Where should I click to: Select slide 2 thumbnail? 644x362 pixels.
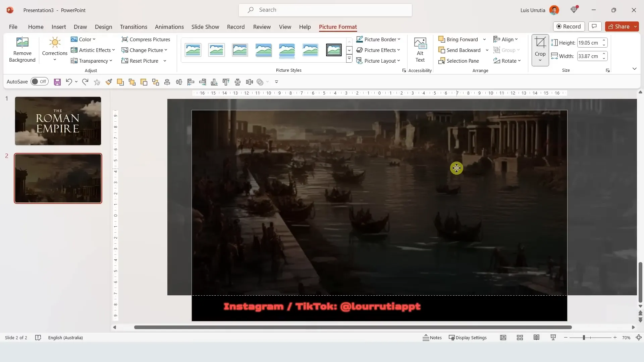tap(58, 178)
